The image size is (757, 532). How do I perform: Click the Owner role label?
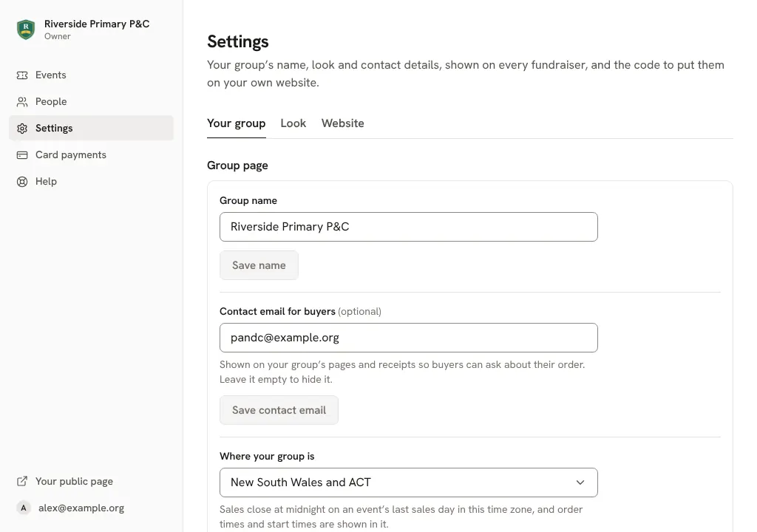(58, 36)
